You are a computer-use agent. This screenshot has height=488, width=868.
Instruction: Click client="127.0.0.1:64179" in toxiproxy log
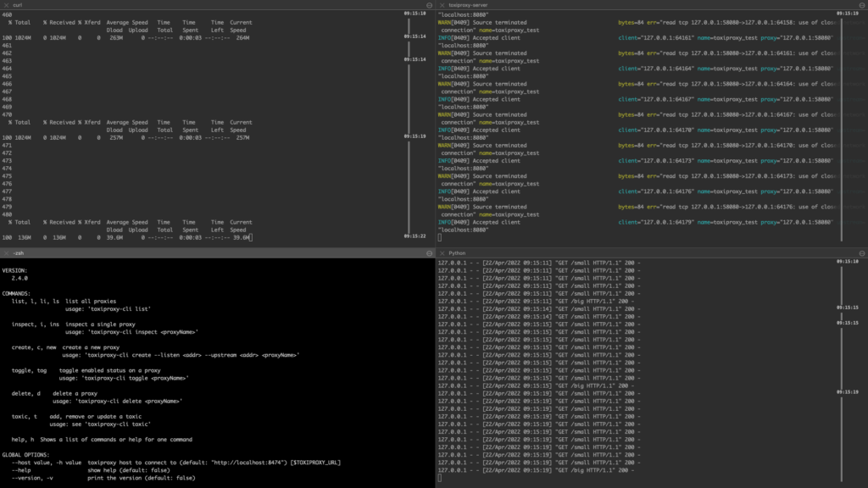655,223
